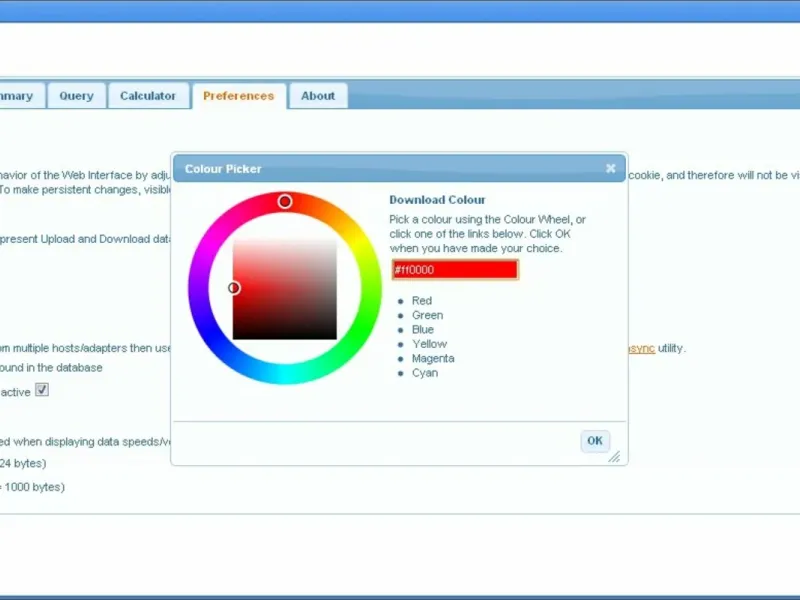Choose the Blue colour link
Screen dimensions: 800x600
[422, 330]
